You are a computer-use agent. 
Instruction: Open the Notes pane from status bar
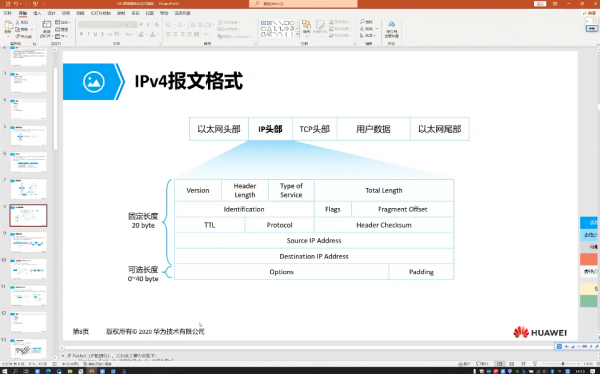tap(464, 363)
